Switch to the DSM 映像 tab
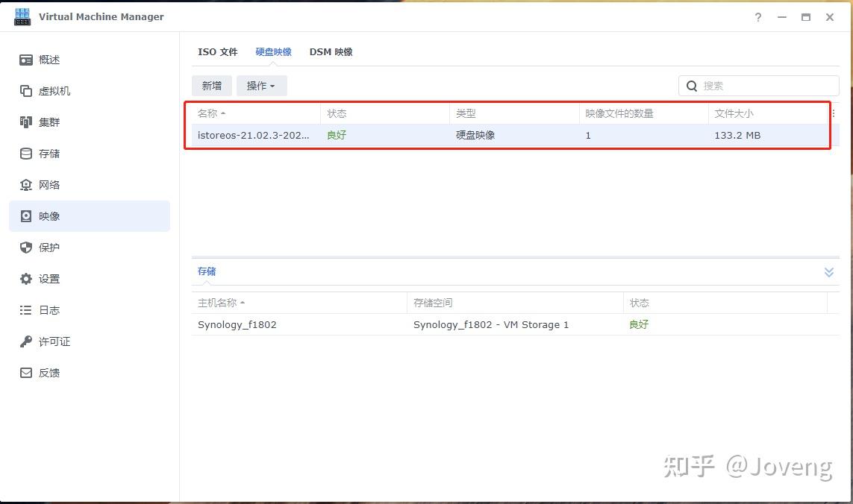853x504 pixels. 331,52
